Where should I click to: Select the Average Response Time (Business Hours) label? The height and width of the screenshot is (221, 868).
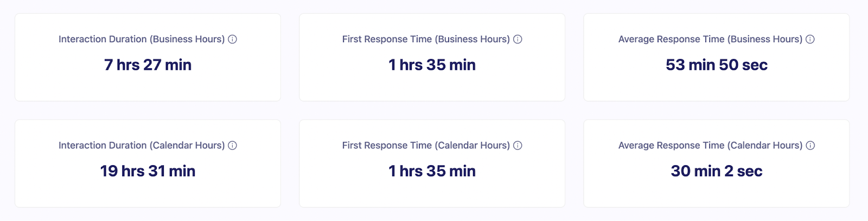tap(710, 39)
